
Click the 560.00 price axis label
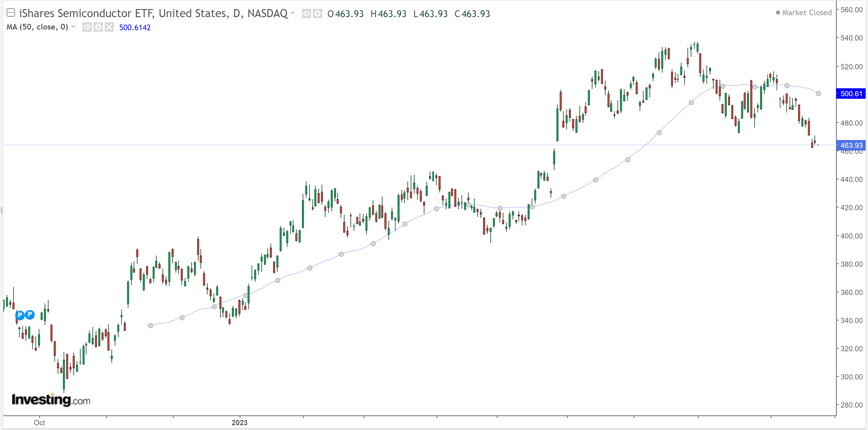852,10
